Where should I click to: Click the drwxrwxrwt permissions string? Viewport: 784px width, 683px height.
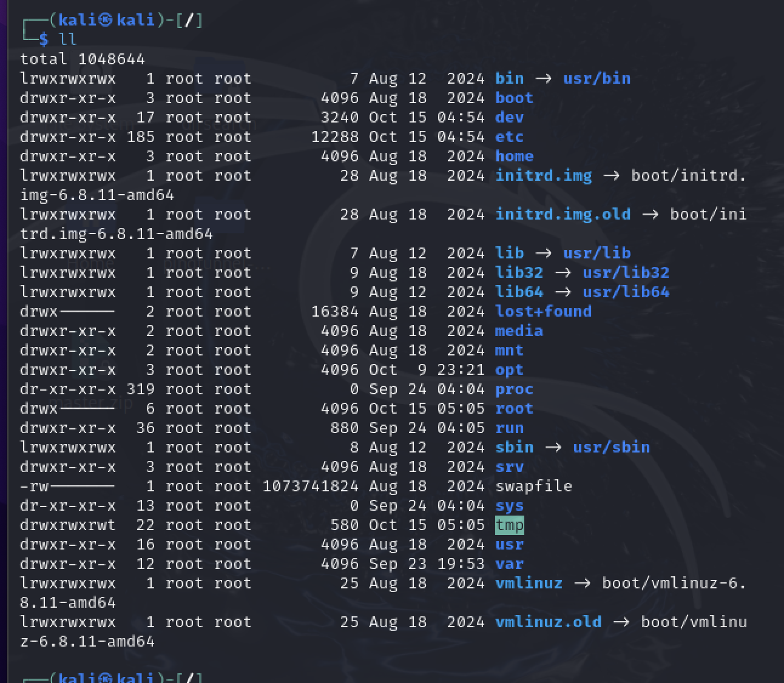click(x=68, y=525)
